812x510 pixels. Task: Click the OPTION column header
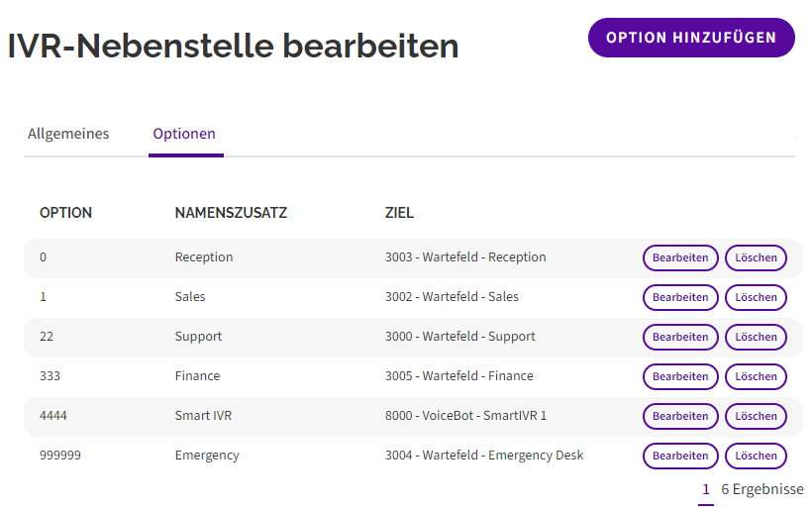pos(65,213)
